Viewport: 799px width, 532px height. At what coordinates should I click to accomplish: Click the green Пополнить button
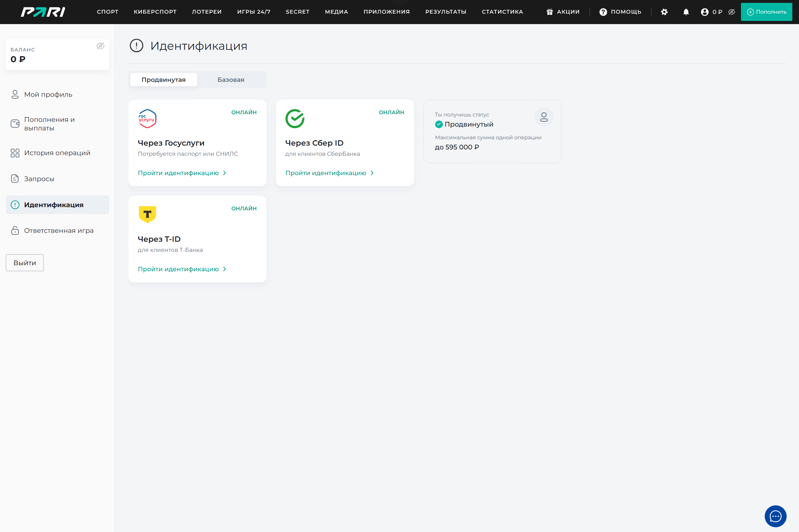[x=766, y=12]
